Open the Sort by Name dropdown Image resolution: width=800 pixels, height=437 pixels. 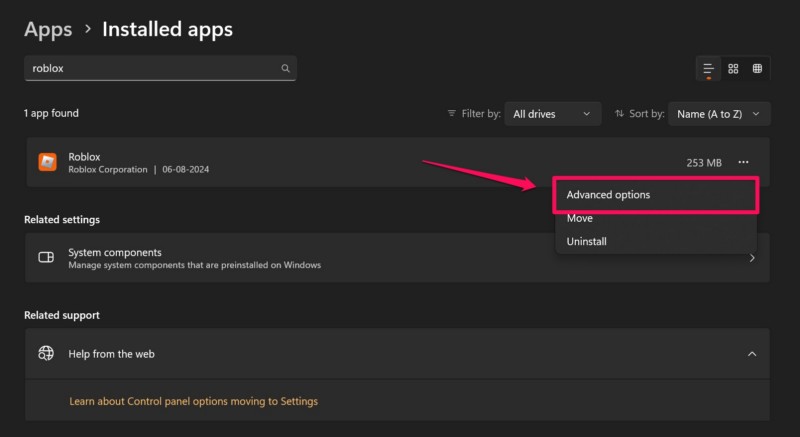[718, 114]
